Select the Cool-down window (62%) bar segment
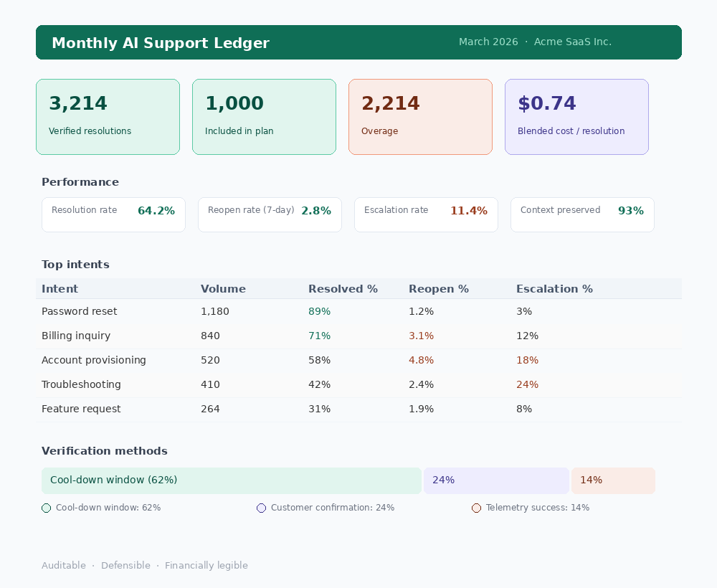The width and height of the screenshot is (717, 588). 231,480
